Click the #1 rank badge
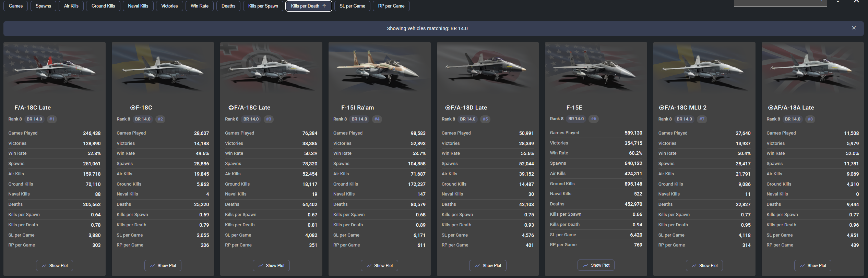Viewport: 868px width, 278px height. tap(52, 119)
